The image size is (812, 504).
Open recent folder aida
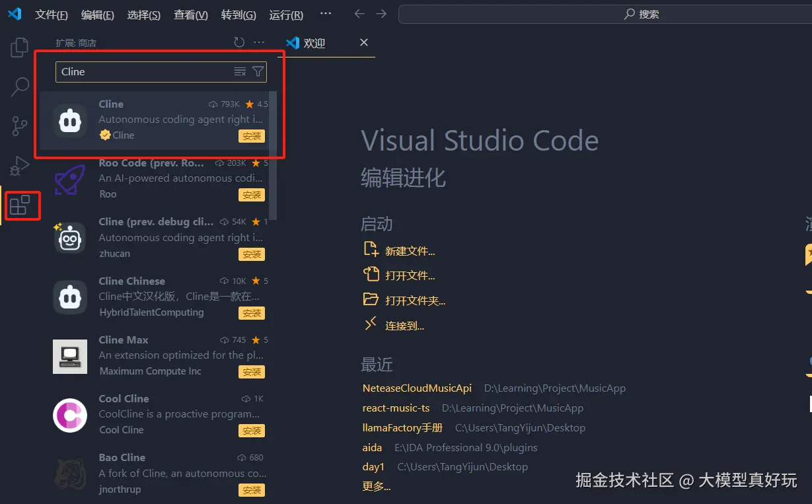[x=372, y=448]
